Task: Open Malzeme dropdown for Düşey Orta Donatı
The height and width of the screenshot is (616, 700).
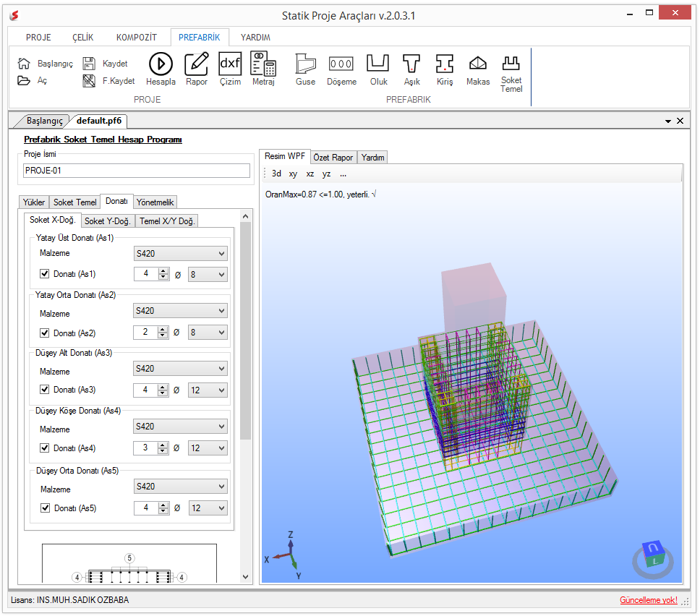Action: click(180, 487)
